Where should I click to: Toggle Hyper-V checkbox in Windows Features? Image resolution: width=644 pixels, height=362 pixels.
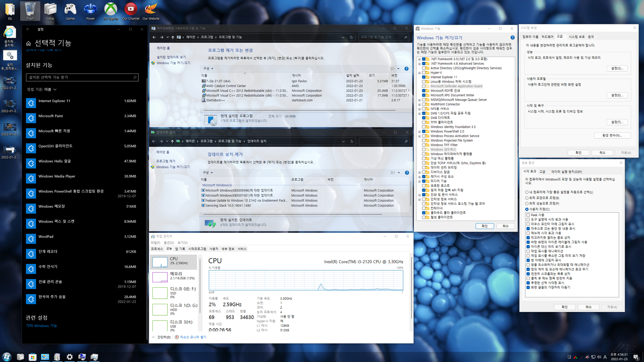[x=424, y=73]
